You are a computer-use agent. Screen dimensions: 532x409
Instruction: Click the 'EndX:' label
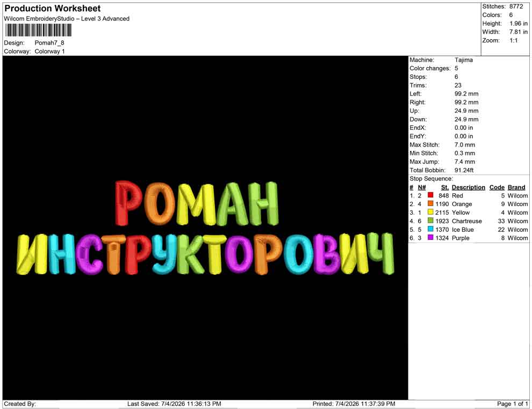pyautogui.click(x=418, y=127)
